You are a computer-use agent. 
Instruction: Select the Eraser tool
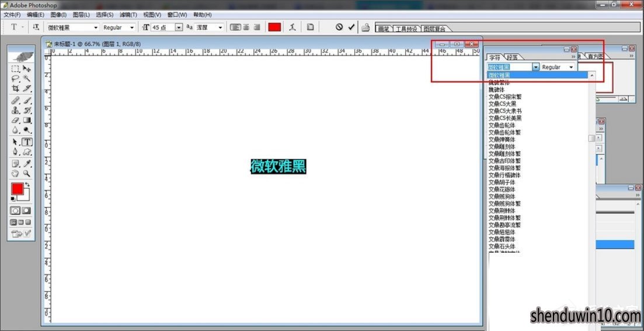pyautogui.click(x=15, y=120)
